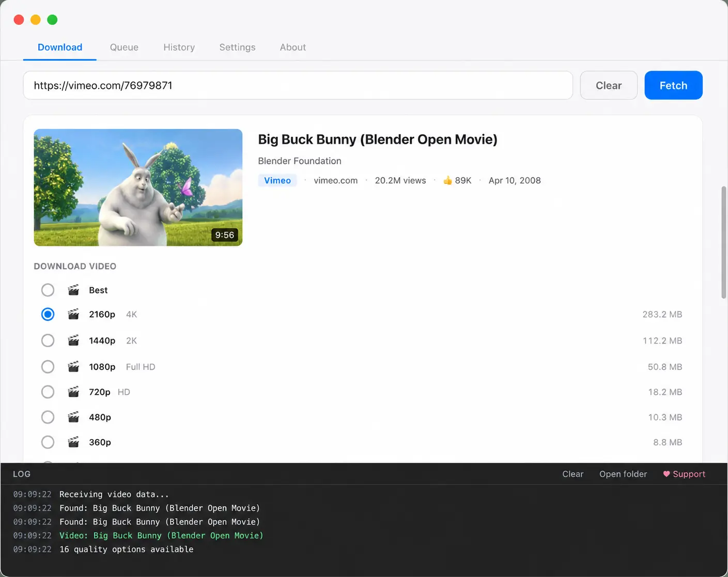Click the pink heart icon next to Support
The width and height of the screenshot is (728, 577).
[667, 474]
